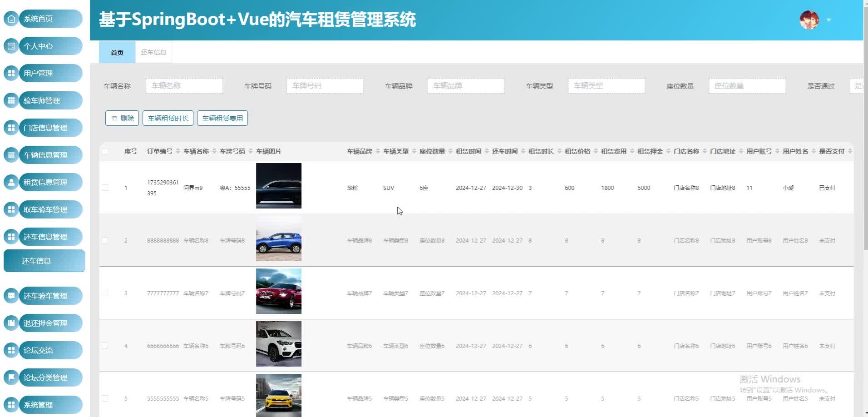
Task: Click the 已支付 status in row 1
Action: pyautogui.click(x=827, y=188)
